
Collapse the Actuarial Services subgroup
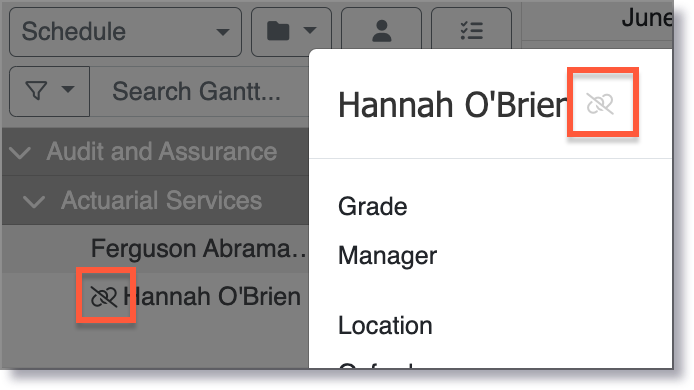[34, 202]
